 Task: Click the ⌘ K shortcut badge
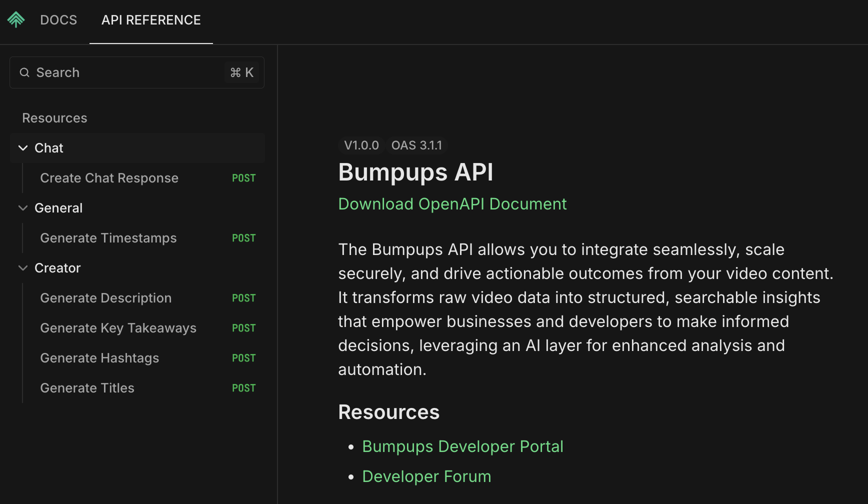tap(242, 72)
